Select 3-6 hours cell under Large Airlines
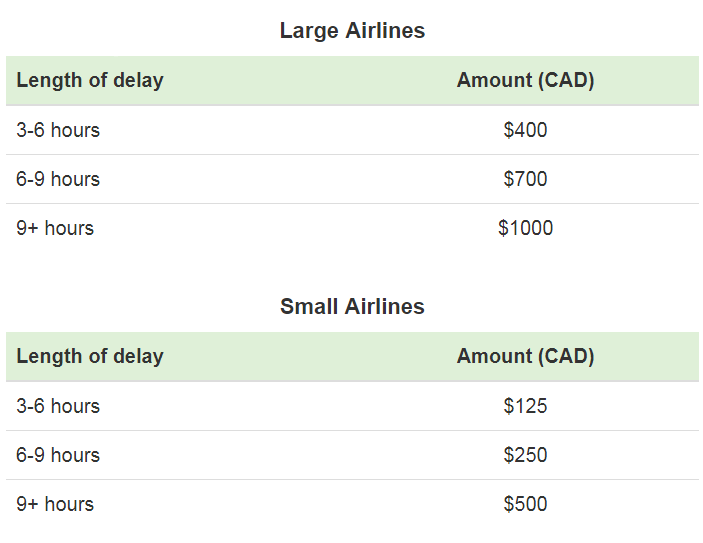 coord(58,130)
